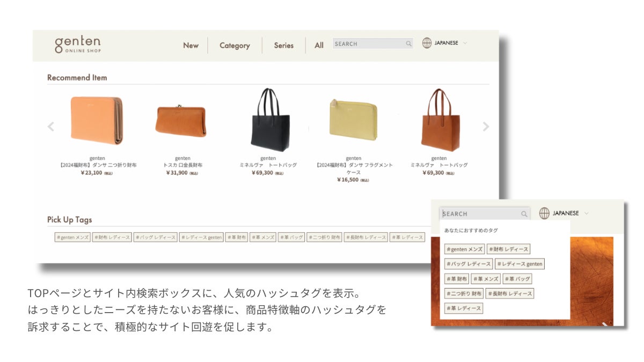Viewport: 644px width, 362px height.
Task: Choose #革 メンズ in search suggestion popup
Action: click(x=486, y=279)
